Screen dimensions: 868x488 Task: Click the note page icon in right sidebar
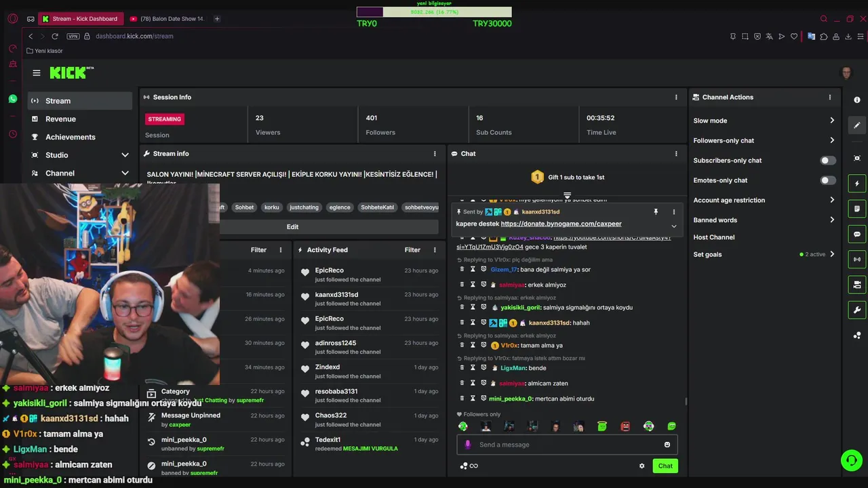(857, 209)
